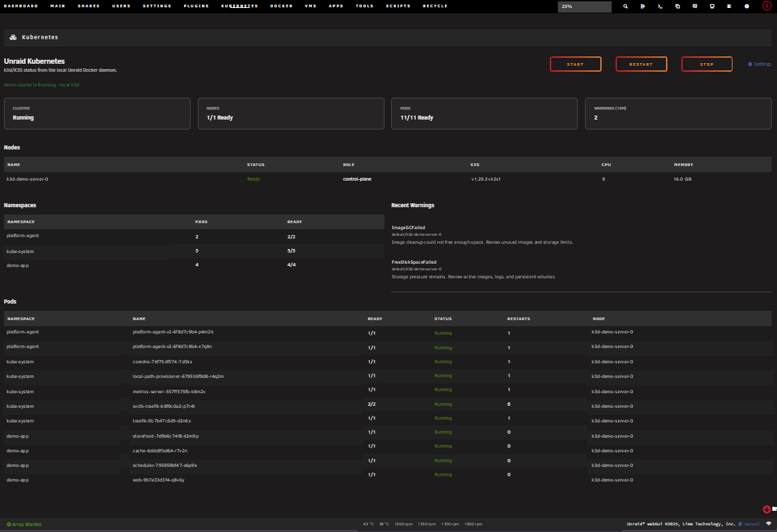Screen dimensions: 777x532
Task: Open the Settings menu item in top nav
Action: [x=157, y=6]
